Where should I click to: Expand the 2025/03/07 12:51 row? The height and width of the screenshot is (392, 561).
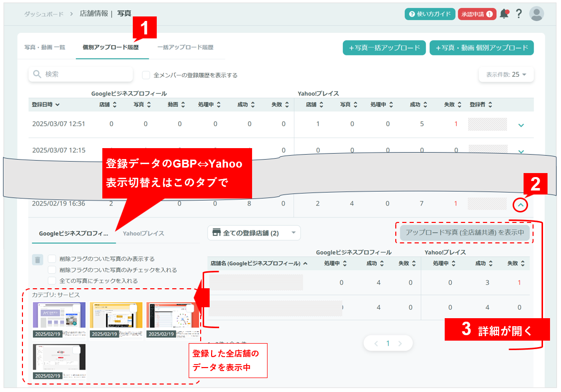(x=521, y=125)
